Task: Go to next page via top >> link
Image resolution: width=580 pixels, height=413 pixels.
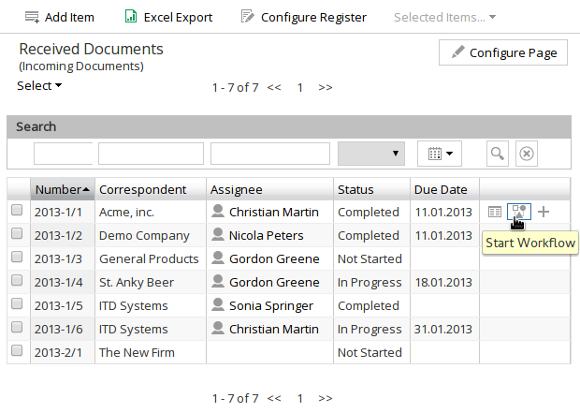Action: 325,88
